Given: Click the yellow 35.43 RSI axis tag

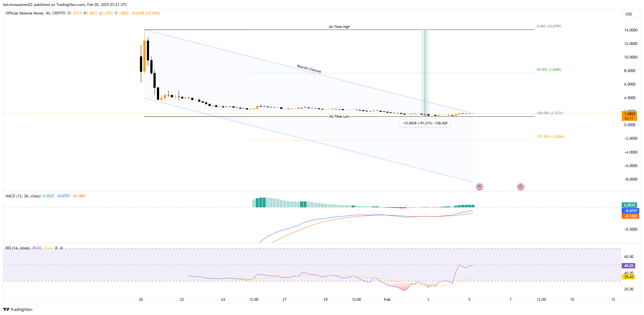Looking at the screenshot, I should [x=628, y=277].
